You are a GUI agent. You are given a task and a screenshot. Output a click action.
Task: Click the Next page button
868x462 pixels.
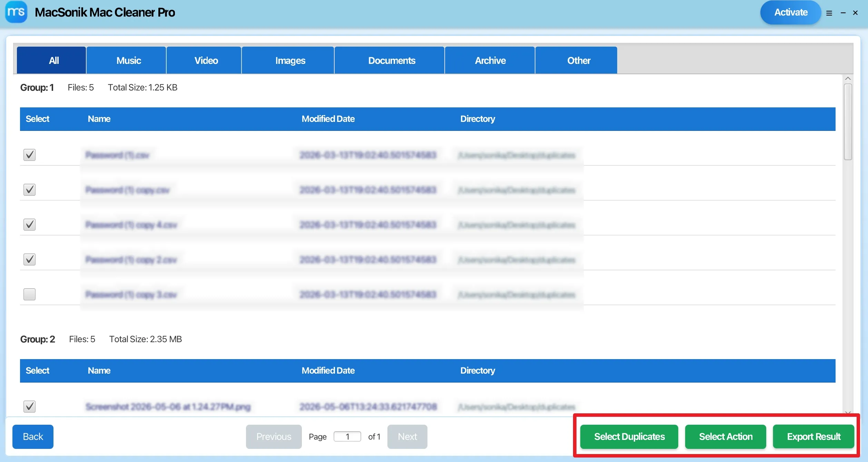407,436
